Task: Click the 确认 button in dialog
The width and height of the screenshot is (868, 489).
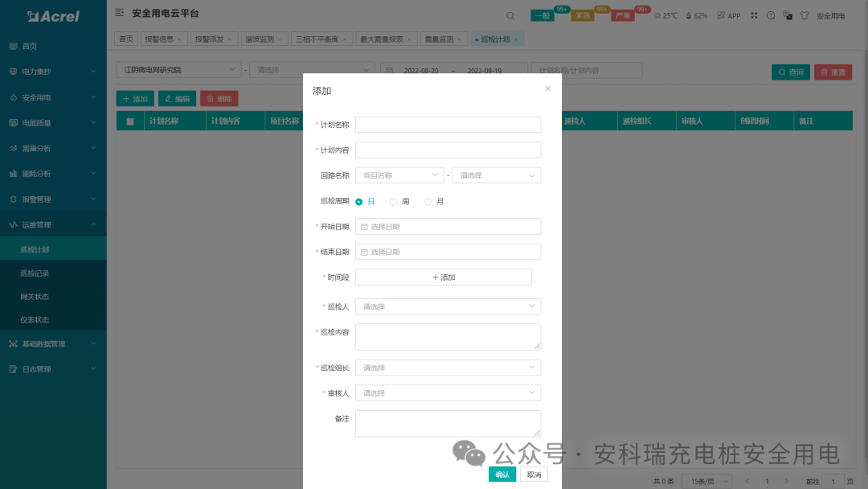Action: coord(502,475)
